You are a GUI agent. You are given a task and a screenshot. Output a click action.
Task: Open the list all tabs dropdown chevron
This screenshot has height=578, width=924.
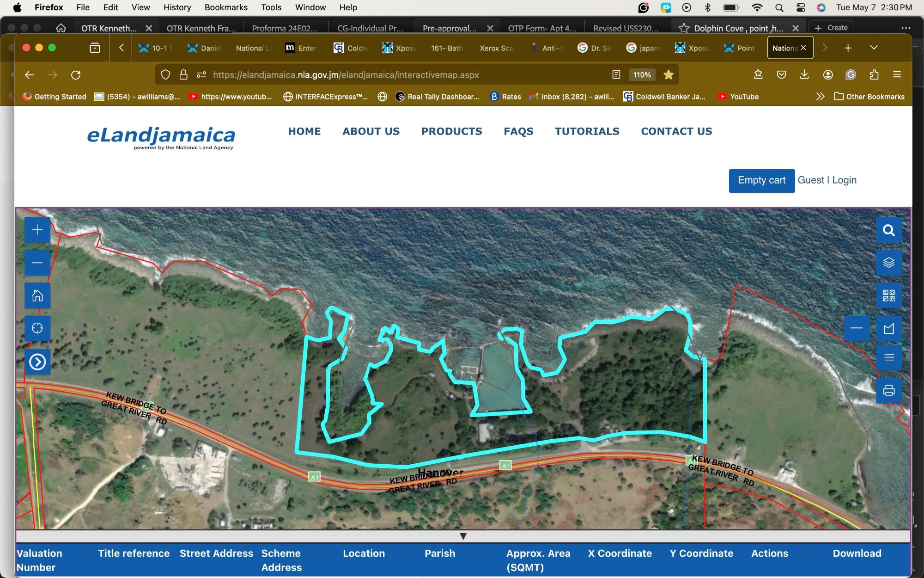pyautogui.click(x=873, y=48)
